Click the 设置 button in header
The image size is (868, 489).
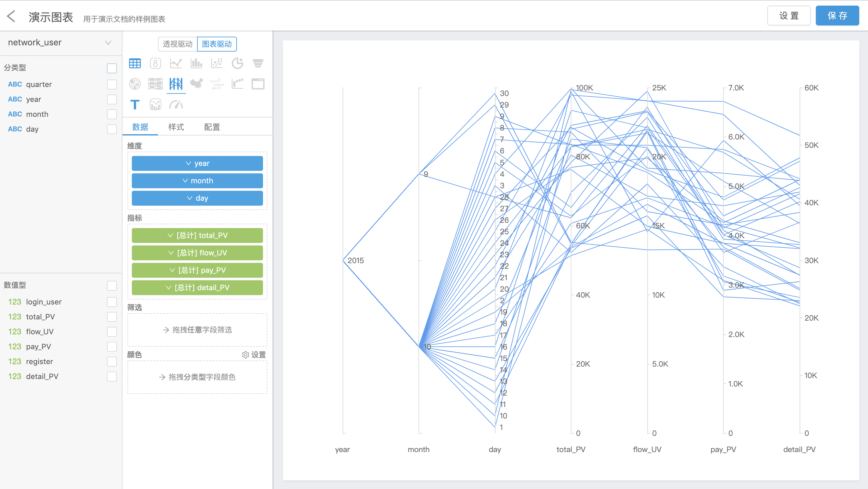tap(788, 16)
